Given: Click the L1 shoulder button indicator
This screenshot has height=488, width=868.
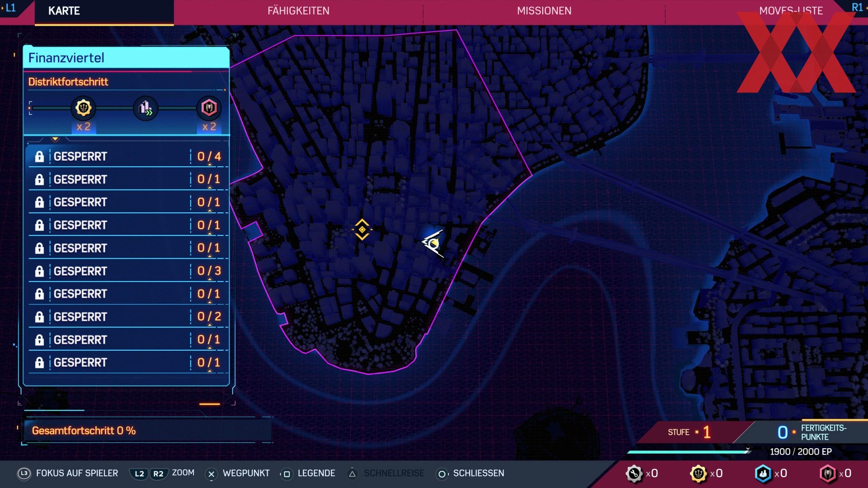Looking at the screenshot, I should click(10, 8).
